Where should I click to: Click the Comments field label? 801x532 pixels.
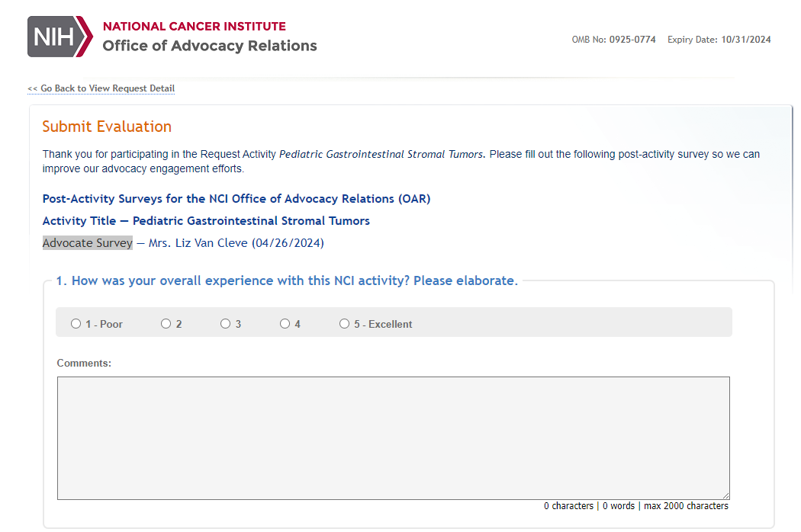click(84, 364)
